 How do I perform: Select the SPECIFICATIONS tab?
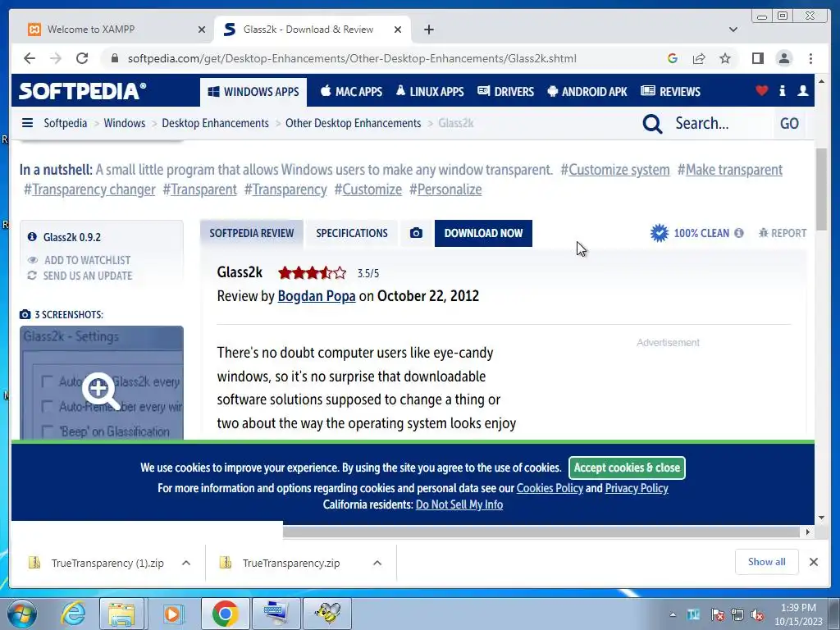(351, 233)
